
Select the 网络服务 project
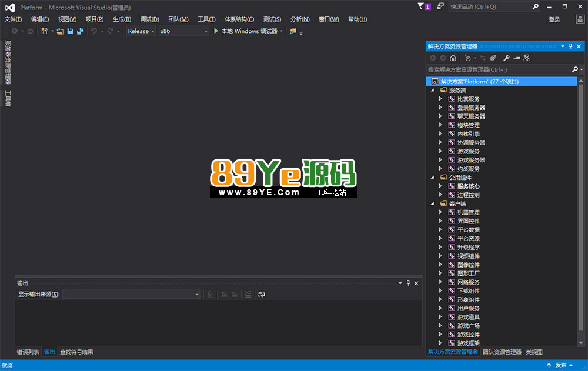tap(469, 282)
